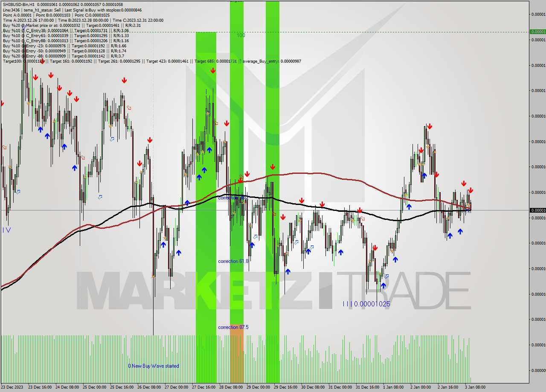Click the '27 Dec 00:00' time label
This screenshot has width=546, height=392.
pyautogui.click(x=176, y=387)
